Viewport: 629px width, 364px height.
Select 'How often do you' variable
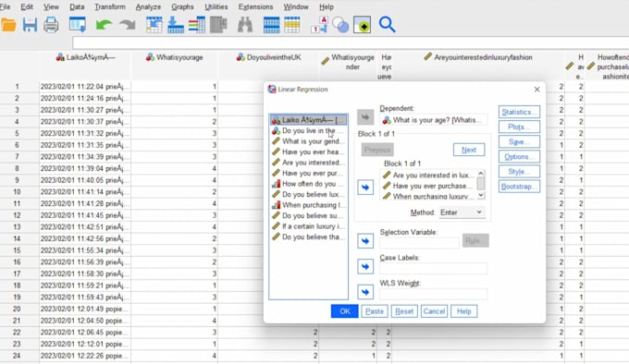pos(308,184)
